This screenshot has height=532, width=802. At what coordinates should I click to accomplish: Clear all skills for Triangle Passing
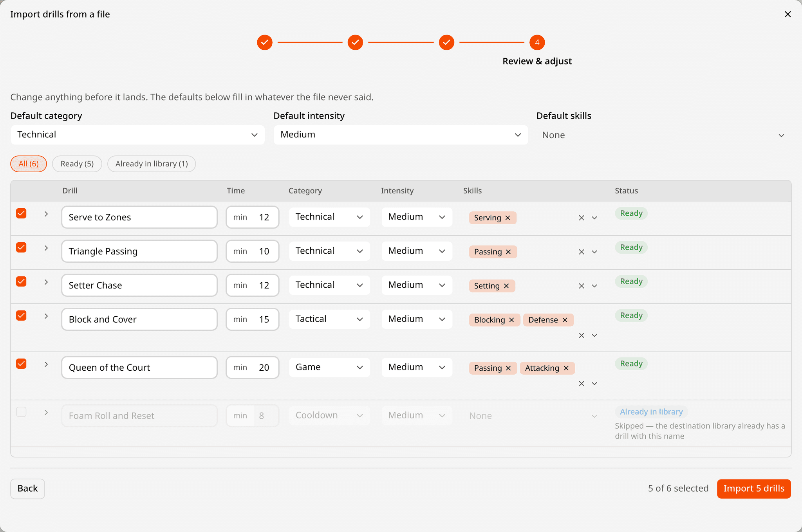[x=582, y=252]
